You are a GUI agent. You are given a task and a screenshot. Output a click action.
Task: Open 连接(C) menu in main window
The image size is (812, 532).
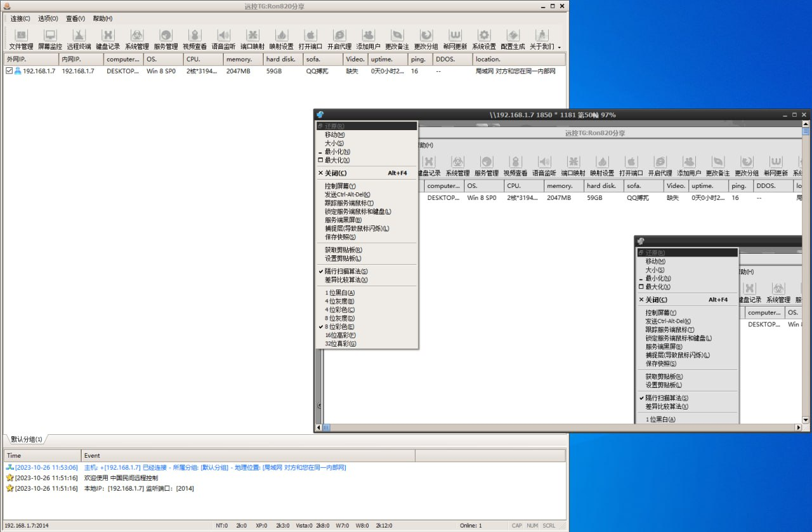[20, 18]
